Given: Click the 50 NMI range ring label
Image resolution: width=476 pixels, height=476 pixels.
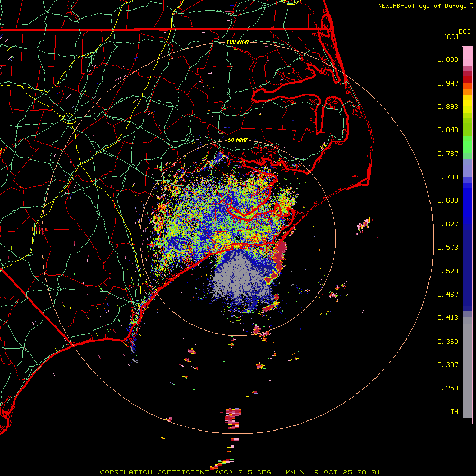Looking at the screenshot, I should pyautogui.click(x=237, y=140).
